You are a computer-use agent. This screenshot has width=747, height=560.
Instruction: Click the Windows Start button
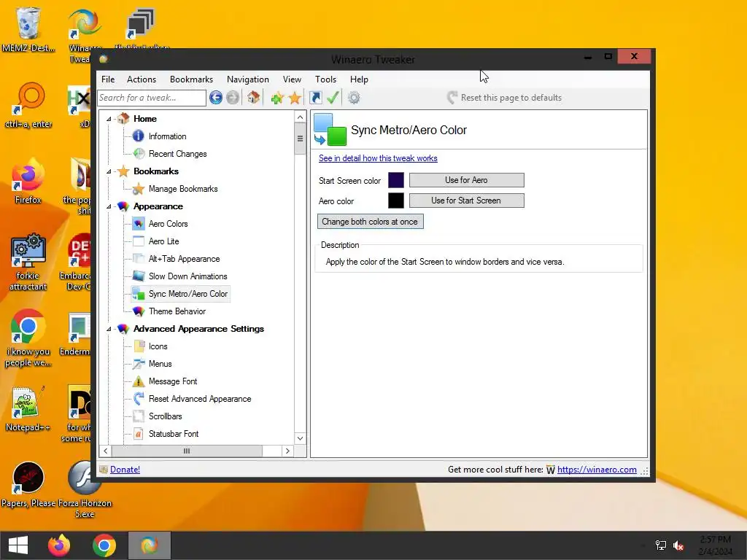[x=18, y=545]
